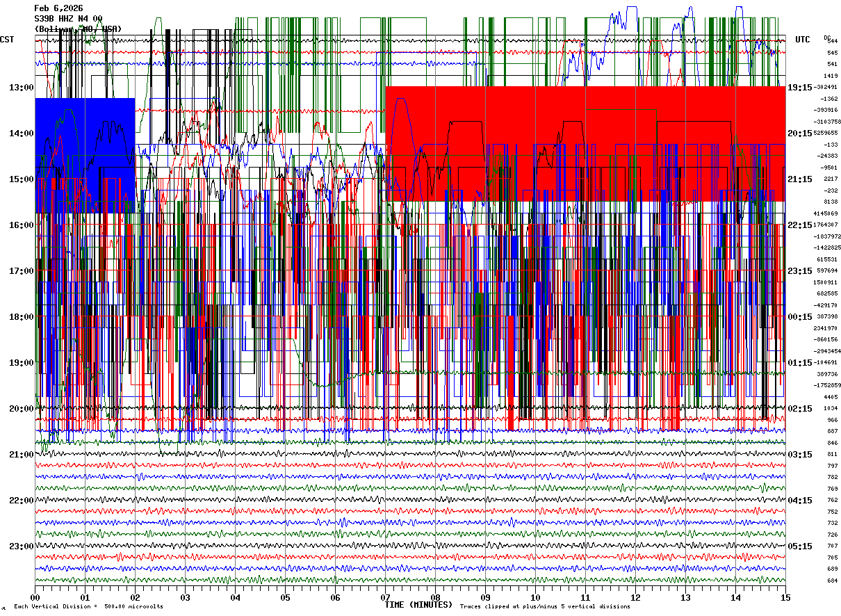841x616 pixels.
Task: Click minute tick label 01 on time axis
Action: pos(85,597)
